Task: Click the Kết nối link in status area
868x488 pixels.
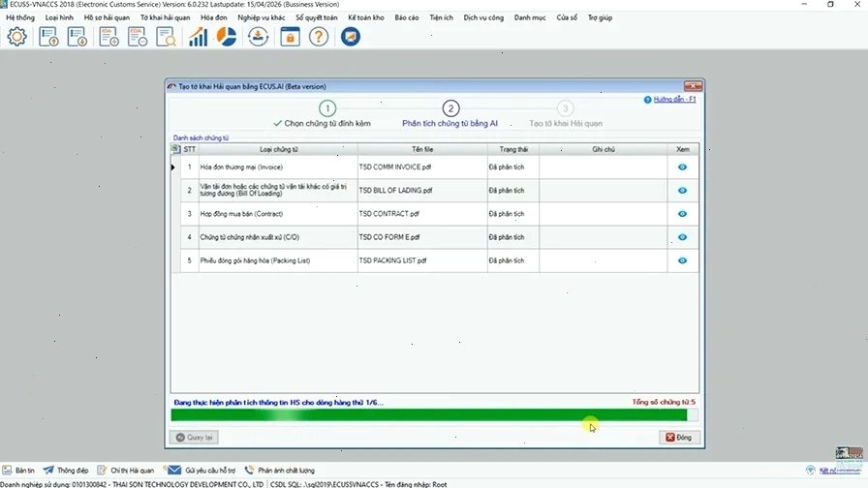Action: coord(840,471)
